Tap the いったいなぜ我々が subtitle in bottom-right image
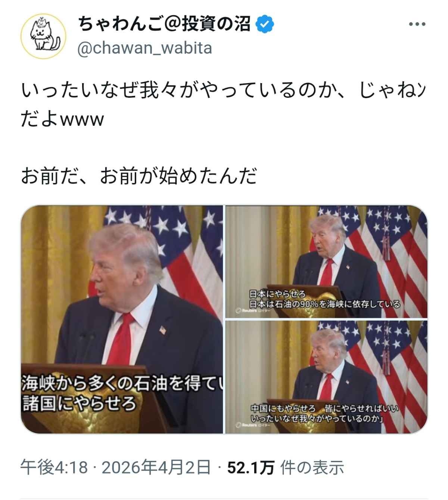 (317, 418)
